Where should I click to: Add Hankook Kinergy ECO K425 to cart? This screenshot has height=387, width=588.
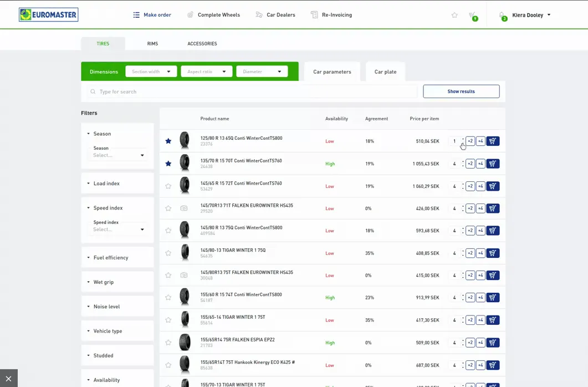click(493, 365)
